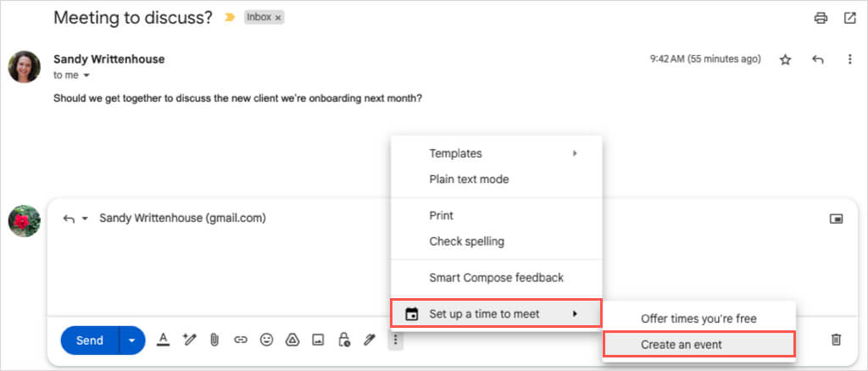
Task: Open the message's More options dots
Action: coord(849,59)
